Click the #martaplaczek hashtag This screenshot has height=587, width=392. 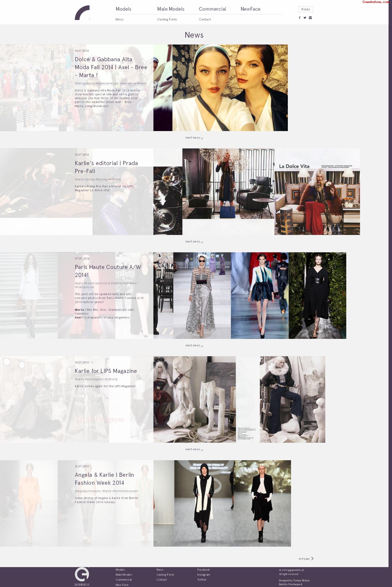84,287
